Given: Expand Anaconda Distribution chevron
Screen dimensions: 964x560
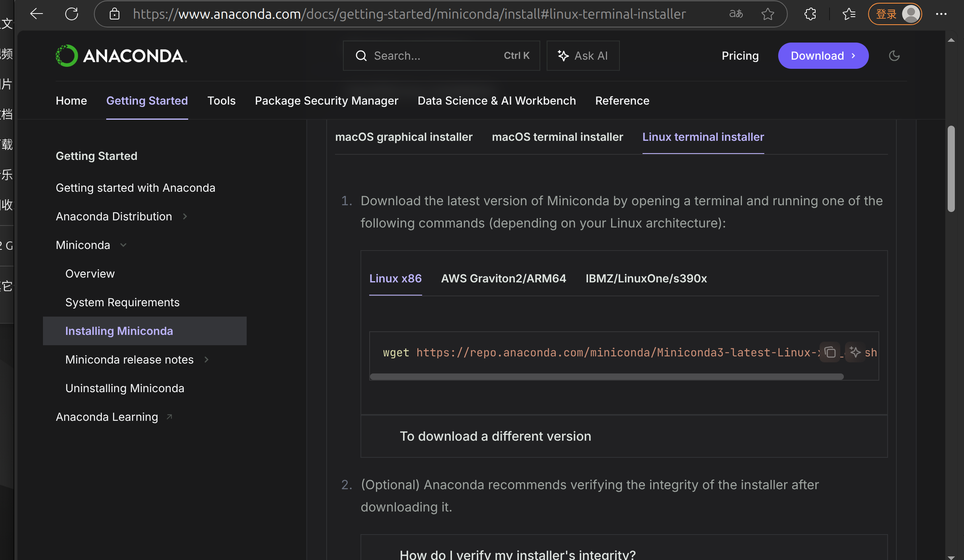Looking at the screenshot, I should point(185,216).
